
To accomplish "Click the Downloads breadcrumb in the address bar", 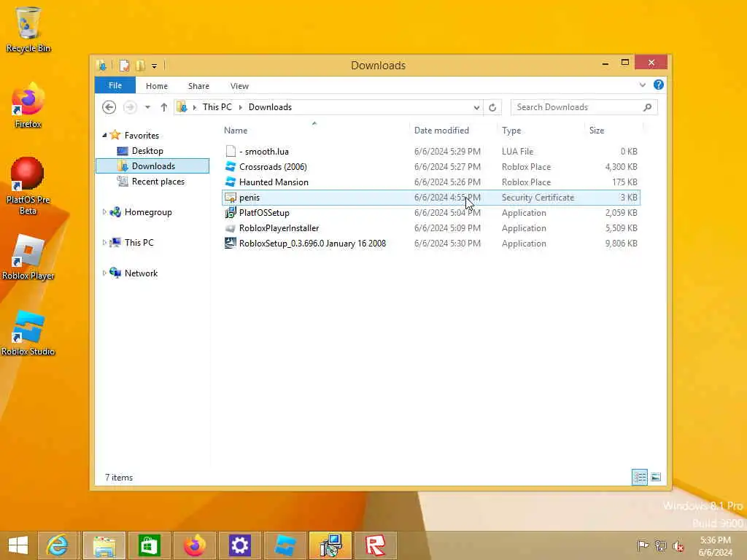I will click(x=270, y=107).
